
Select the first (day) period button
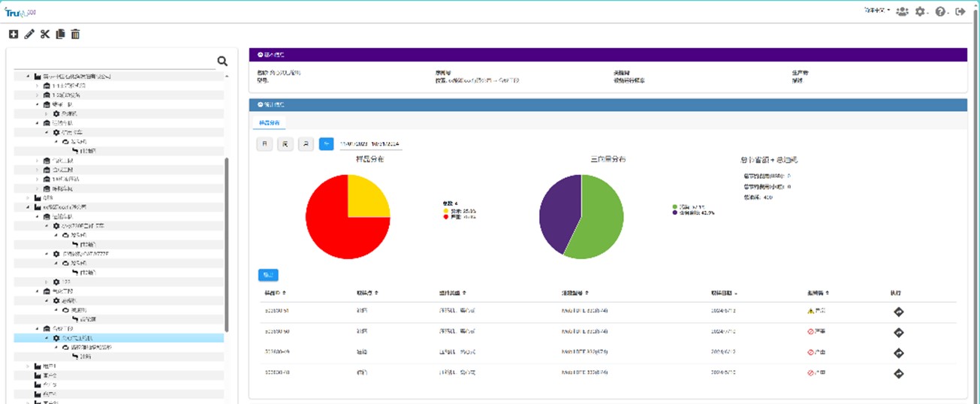pyautogui.click(x=264, y=144)
